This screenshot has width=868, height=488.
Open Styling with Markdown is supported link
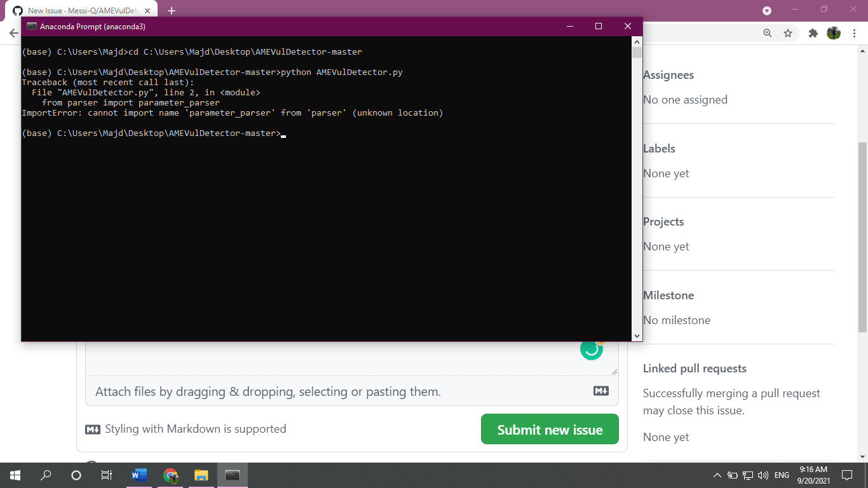pos(186,429)
